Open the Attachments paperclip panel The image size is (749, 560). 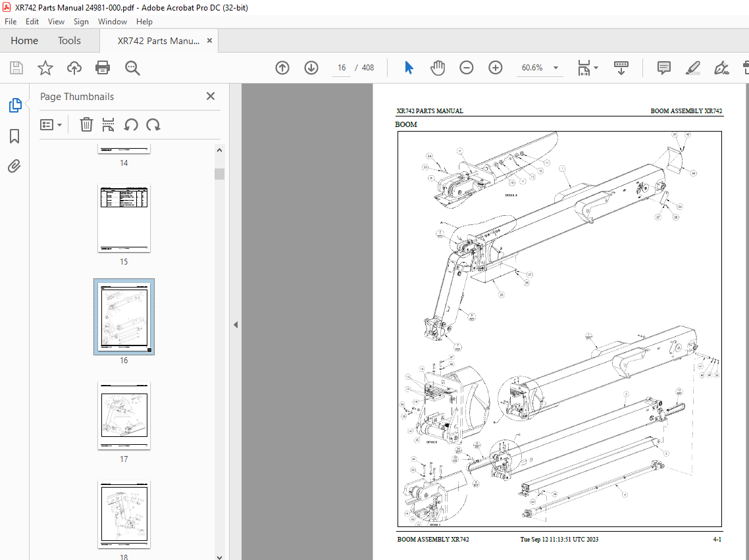(14, 166)
